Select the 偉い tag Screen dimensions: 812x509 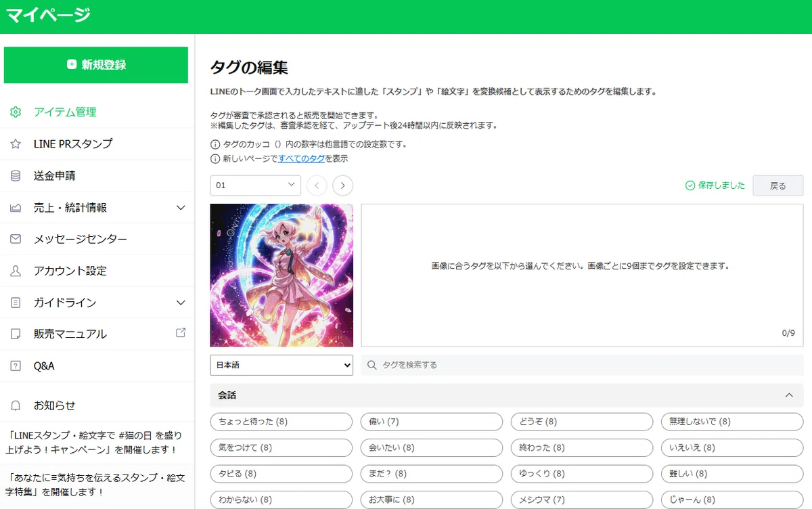pos(432,422)
